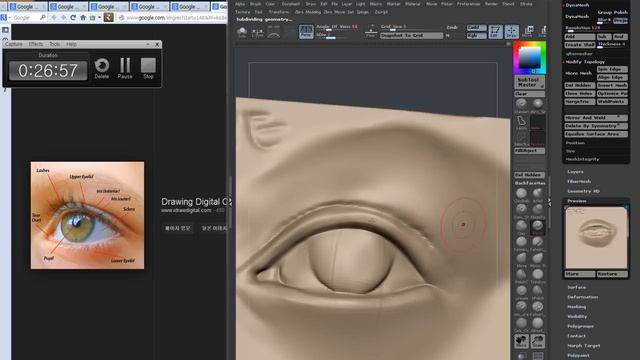The height and width of the screenshot is (360, 640).
Task: Click the DynaMesh button
Action: 577,17
